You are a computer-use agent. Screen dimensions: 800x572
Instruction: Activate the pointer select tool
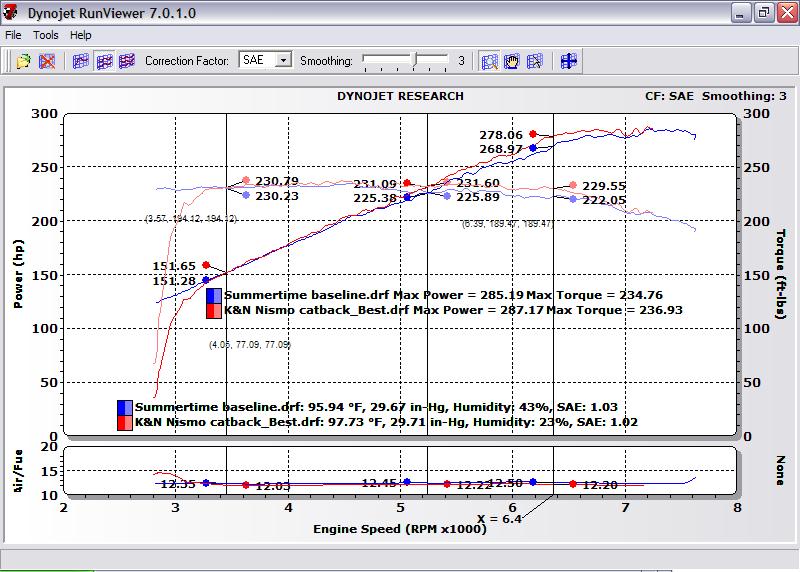coord(534,61)
